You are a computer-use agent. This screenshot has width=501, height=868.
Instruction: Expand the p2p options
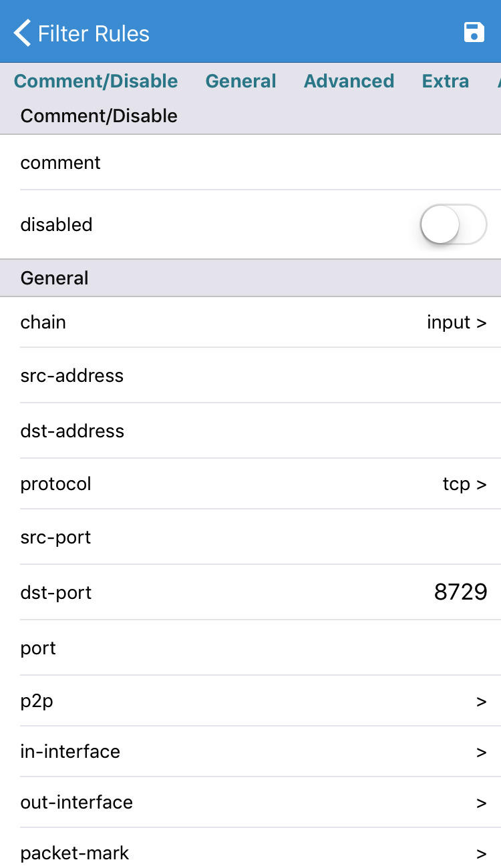[x=251, y=700]
